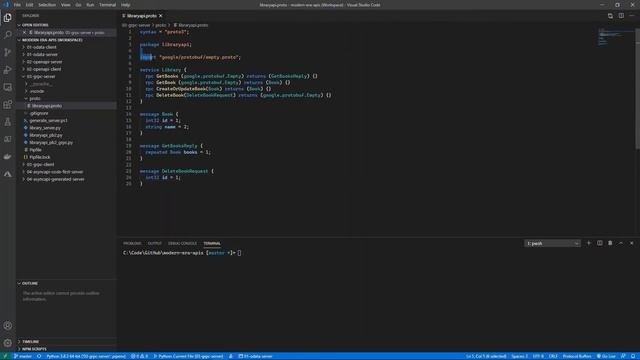
Task: Open the Go menu
Action: pyautogui.click(x=78, y=5)
